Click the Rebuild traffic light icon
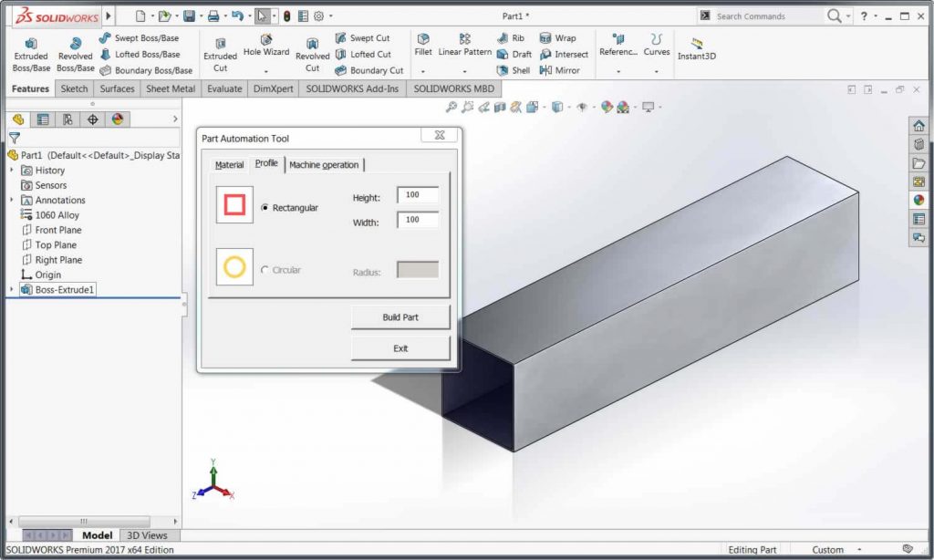 coord(286,16)
